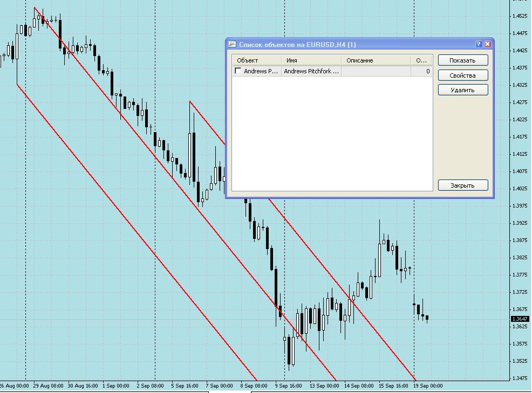This screenshot has width=532, height=393.
Task: Delete the object with Удалить button
Action: coord(463,90)
